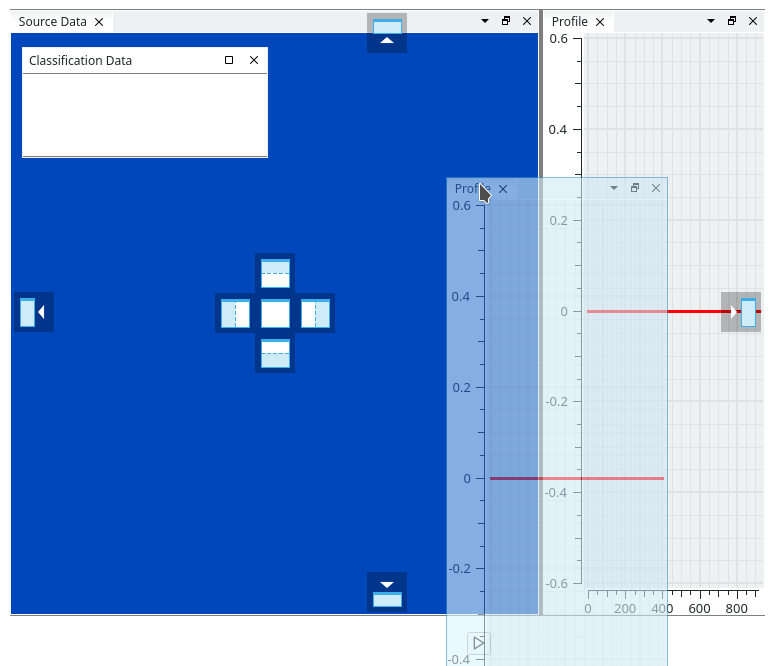Maximize the Classification Data window

pos(229,60)
